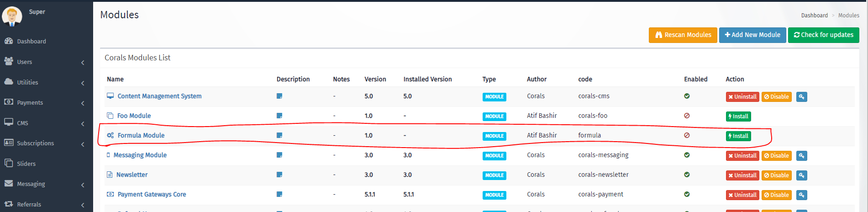Viewport: 868px width, 212px height.
Task: Click Dashboard in the breadcrumb
Action: pyautogui.click(x=814, y=16)
